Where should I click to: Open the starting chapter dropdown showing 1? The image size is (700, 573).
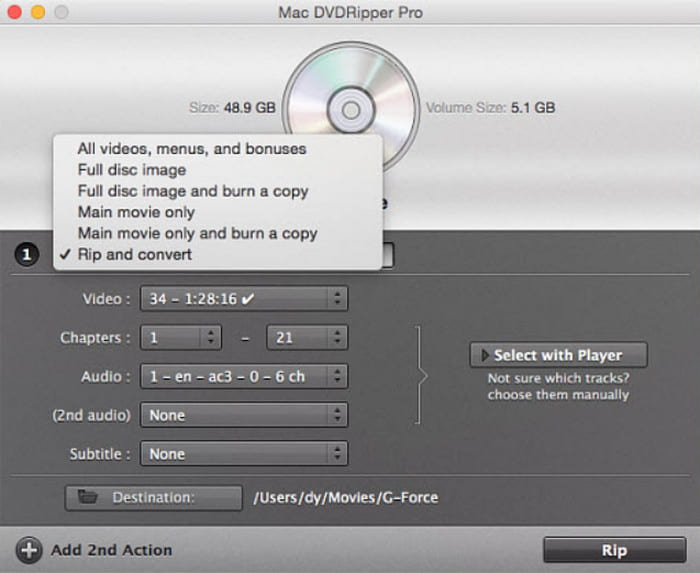tap(181, 337)
